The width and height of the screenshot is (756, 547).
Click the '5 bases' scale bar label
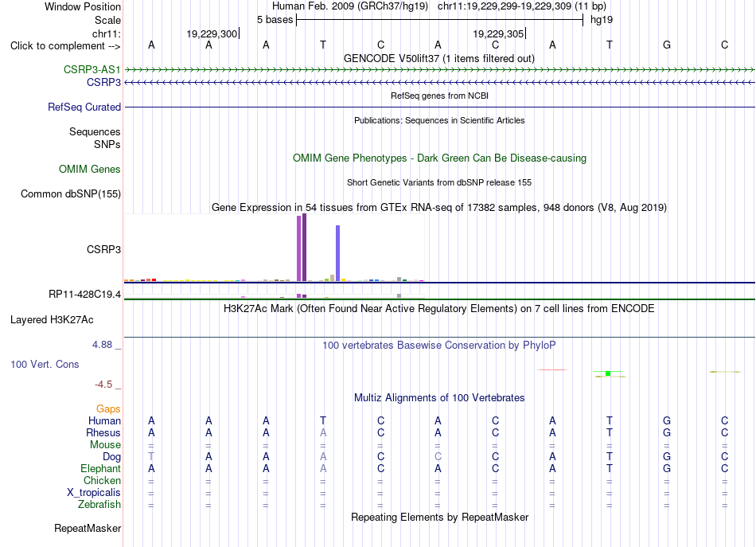coord(275,20)
